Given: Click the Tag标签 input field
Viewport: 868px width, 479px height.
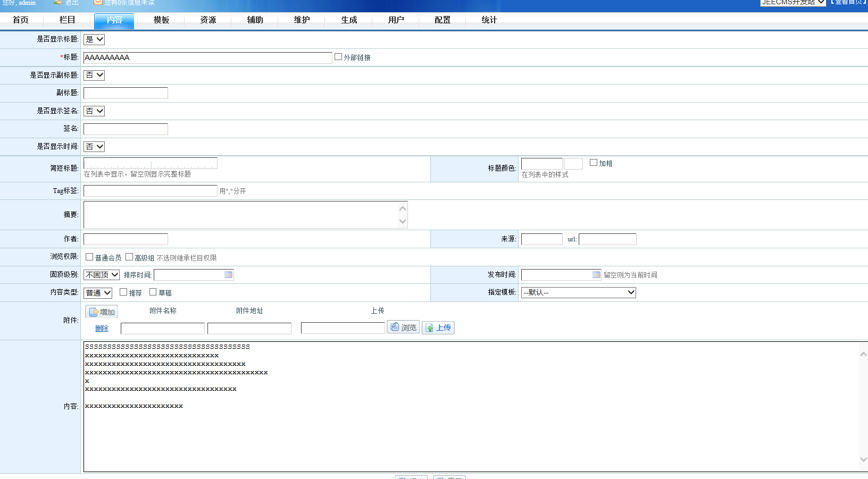Looking at the screenshot, I should 151,191.
